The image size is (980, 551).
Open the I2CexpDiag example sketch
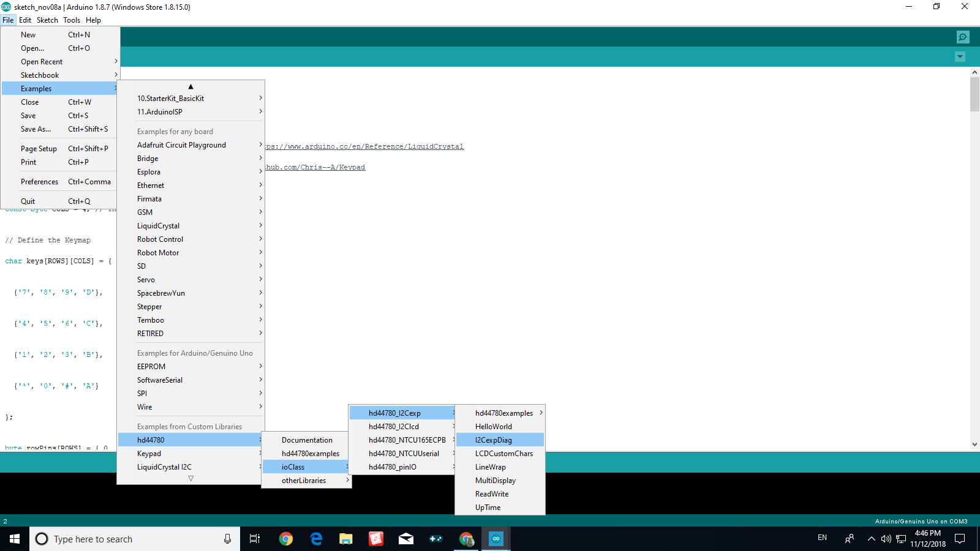pyautogui.click(x=500, y=440)
